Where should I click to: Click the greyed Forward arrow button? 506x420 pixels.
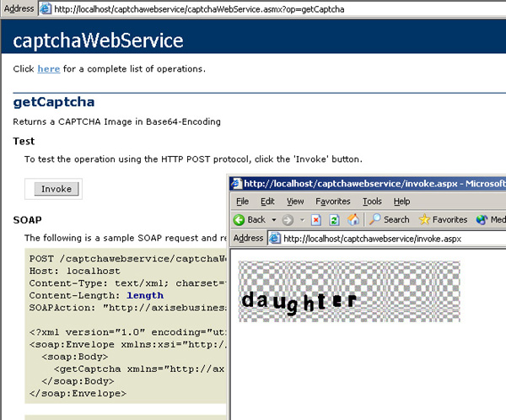pos(288,220)
